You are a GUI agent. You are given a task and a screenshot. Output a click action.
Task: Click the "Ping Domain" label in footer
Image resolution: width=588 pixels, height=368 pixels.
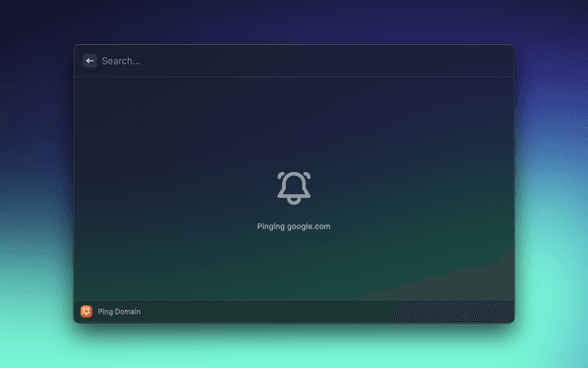(119, 312)
